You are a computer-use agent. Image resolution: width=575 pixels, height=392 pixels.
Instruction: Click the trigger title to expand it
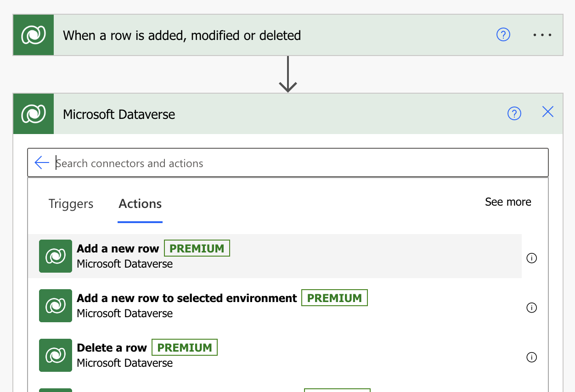click(x=182, y=35)
